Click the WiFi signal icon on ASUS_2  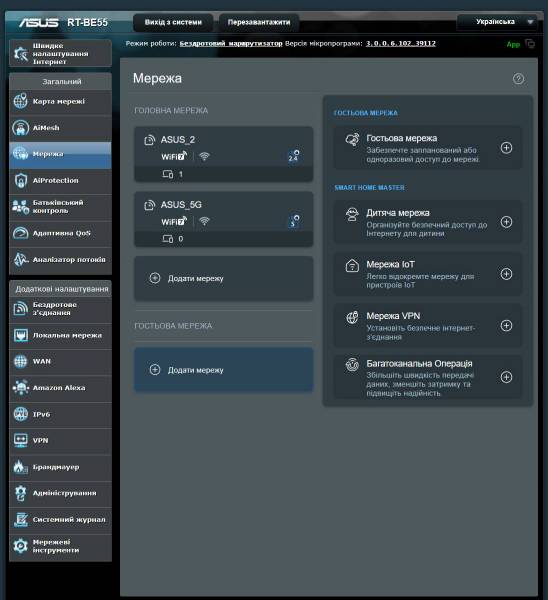(x=205, y=156)
